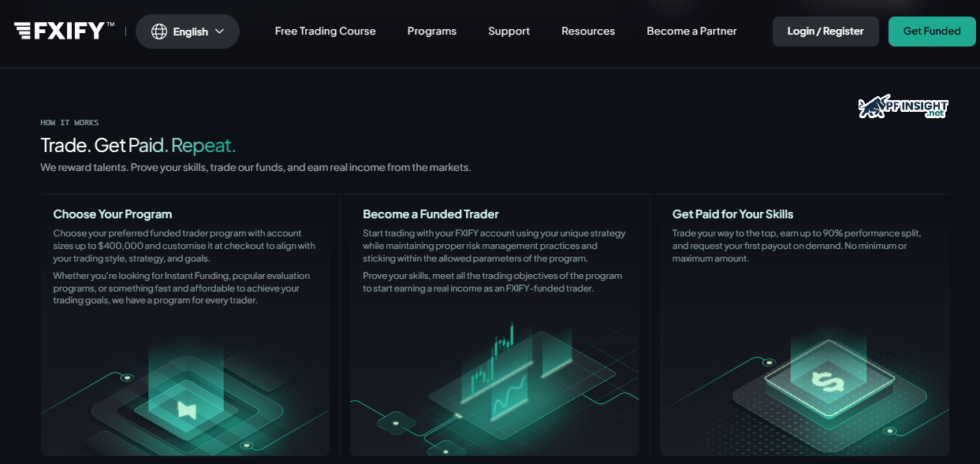Click the 'We reward talents' subtitle text
The height and width of the screenshot is (464, 980).
[255, 168]
